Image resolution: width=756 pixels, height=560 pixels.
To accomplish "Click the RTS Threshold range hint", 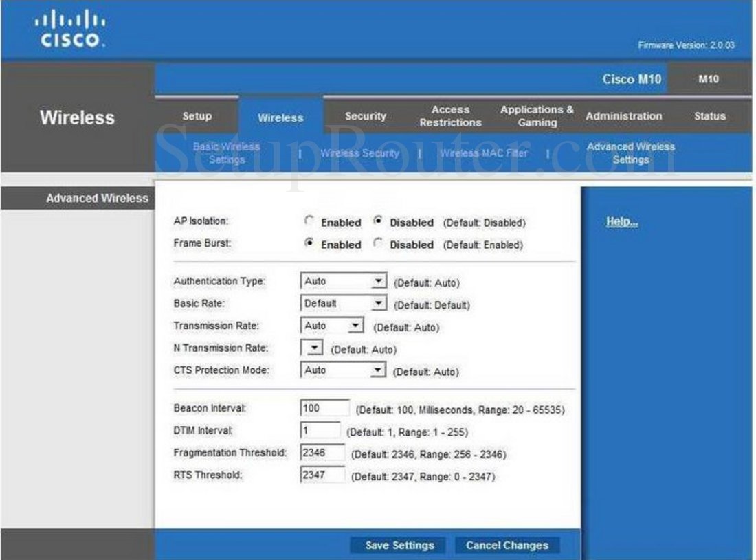I will point(423,477).
